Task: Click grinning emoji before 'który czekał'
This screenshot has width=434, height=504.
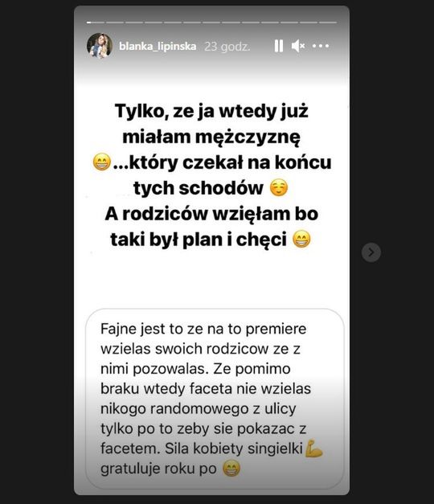Action: click(x=102, y=162)
